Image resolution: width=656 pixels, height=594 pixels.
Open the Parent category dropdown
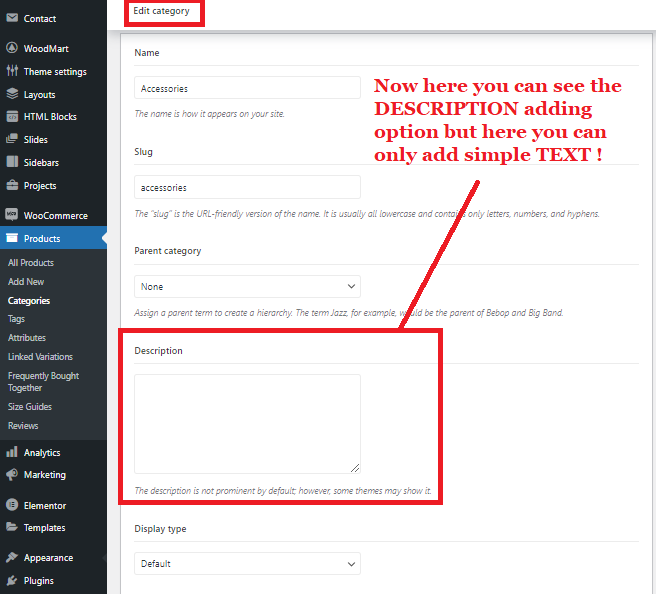pos(247,287)
